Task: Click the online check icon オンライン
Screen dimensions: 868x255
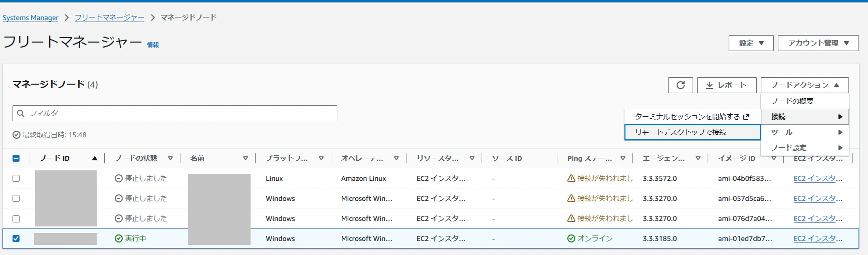Action: point(571,238)
